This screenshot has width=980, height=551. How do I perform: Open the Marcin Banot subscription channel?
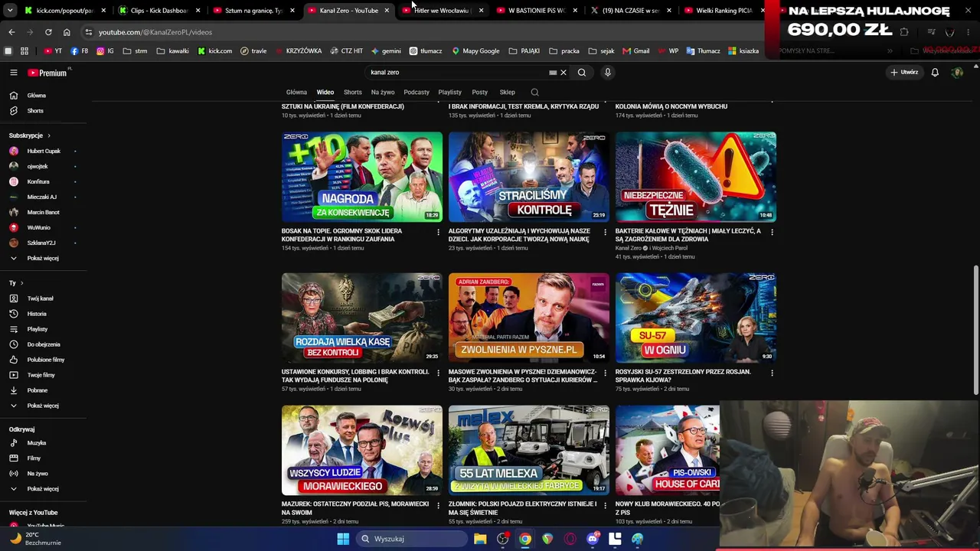pyautogui.click(x=43, y=213)
